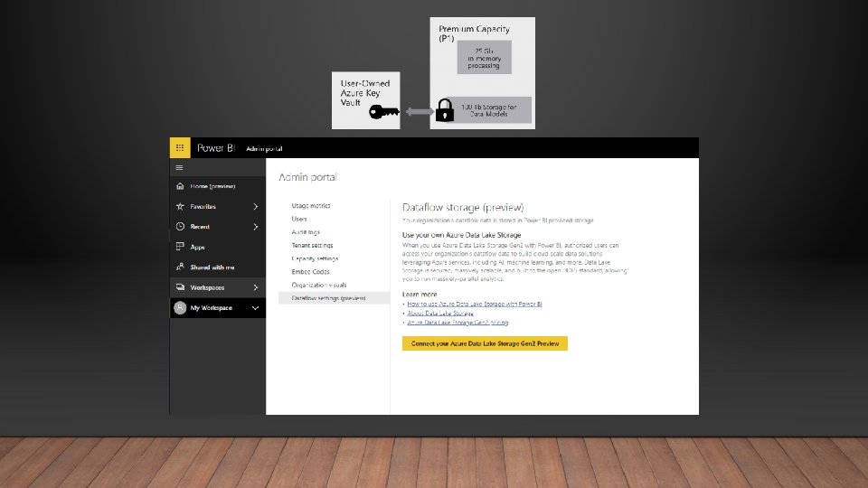The image size is (868, 488).
Task: Click the My Workspace avatar icon
Action: click(x=180, y=307)
